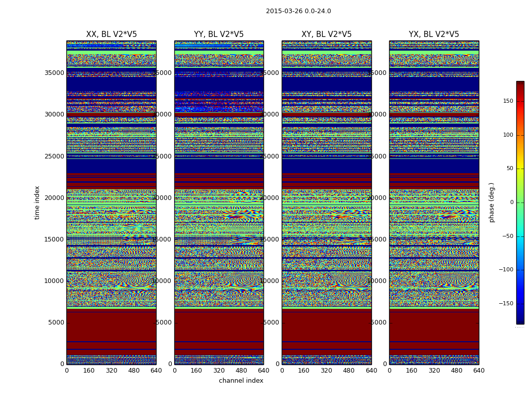Click YX plot channel tick '640'
Viewport: 532px width, 405px height.
(x=479, y=371)
